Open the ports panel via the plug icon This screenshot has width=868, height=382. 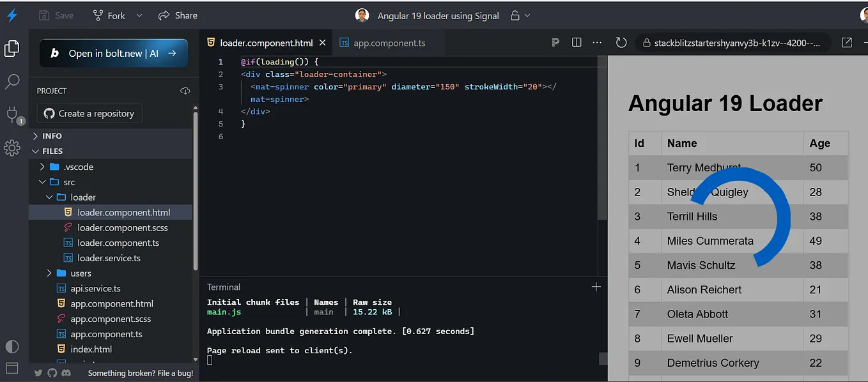[x=12, y=115]
